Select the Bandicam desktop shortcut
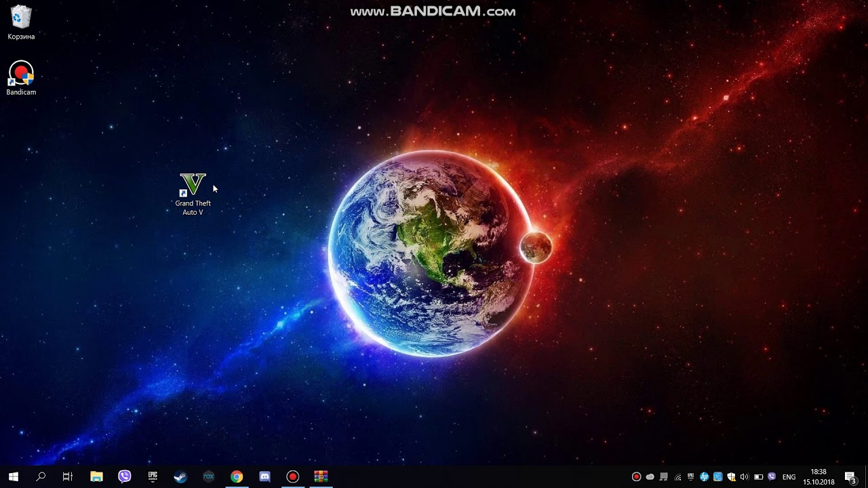The height and width of the screenshot is (488, 868). [x=21, y=78]
